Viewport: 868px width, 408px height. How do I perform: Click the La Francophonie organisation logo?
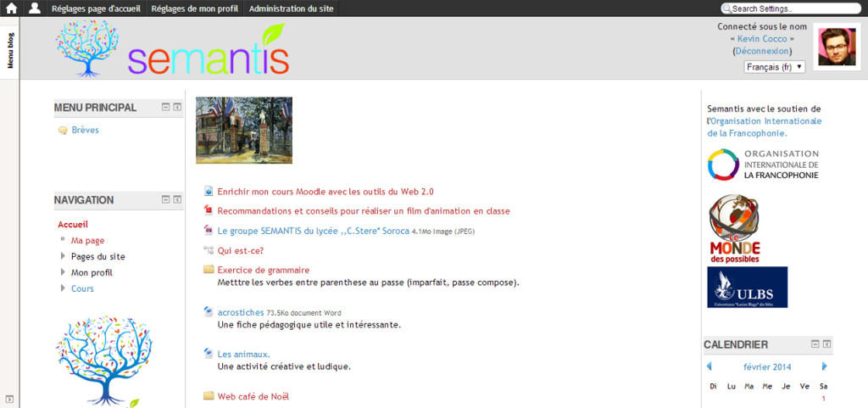(x=763, y=165)
